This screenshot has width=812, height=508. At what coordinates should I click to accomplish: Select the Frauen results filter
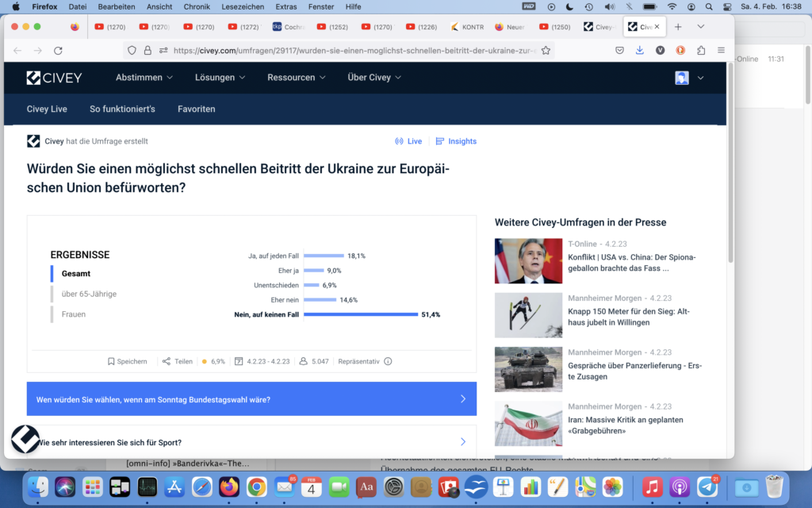tap(74, 314)
